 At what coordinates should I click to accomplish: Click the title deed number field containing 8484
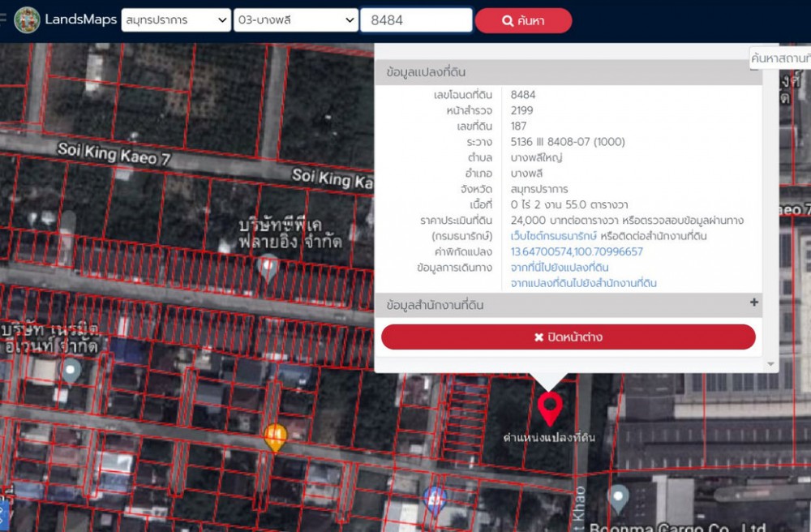pyautogui.click(x=416, y=20)
